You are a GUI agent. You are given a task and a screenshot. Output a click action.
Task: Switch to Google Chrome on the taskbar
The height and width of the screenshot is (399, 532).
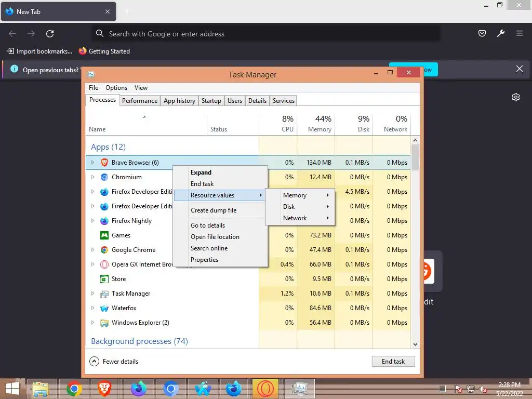[x=74, y=389]
